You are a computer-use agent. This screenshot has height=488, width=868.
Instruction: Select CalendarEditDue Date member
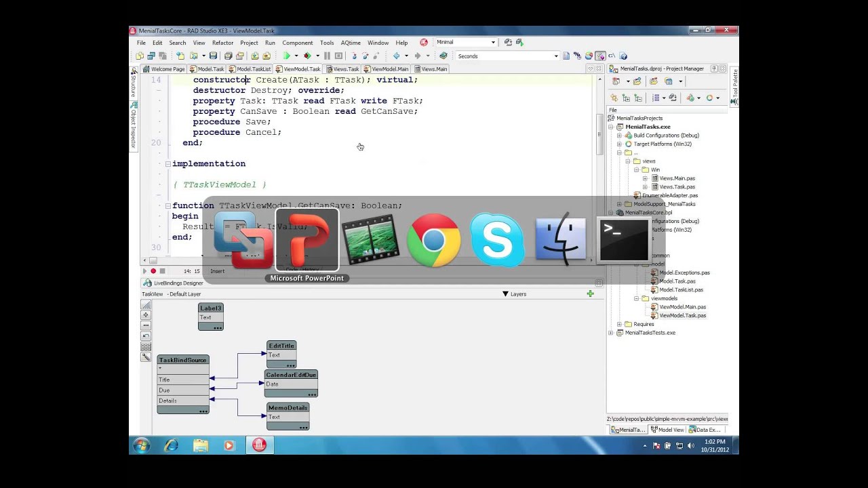(x=291, y=384)
